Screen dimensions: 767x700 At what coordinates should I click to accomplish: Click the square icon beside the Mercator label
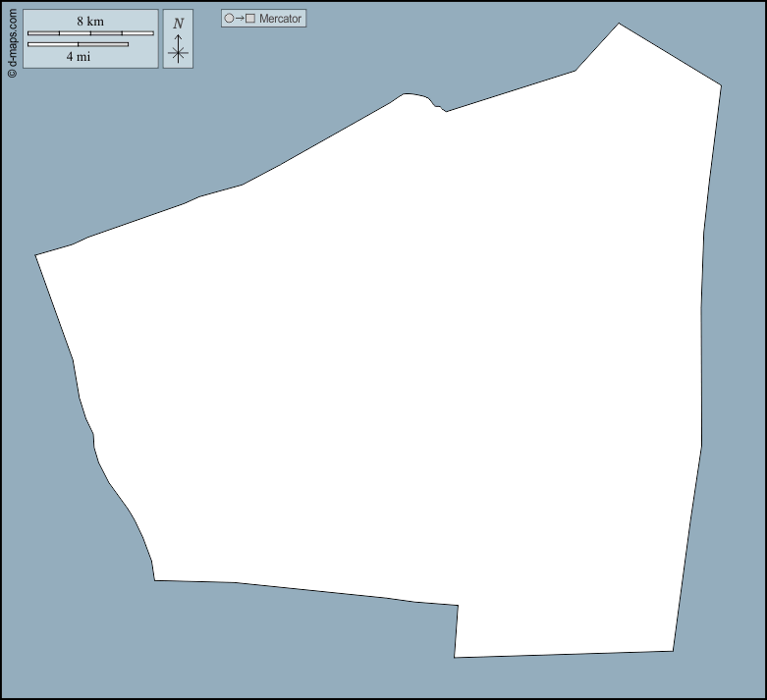(x=250, y=19)
